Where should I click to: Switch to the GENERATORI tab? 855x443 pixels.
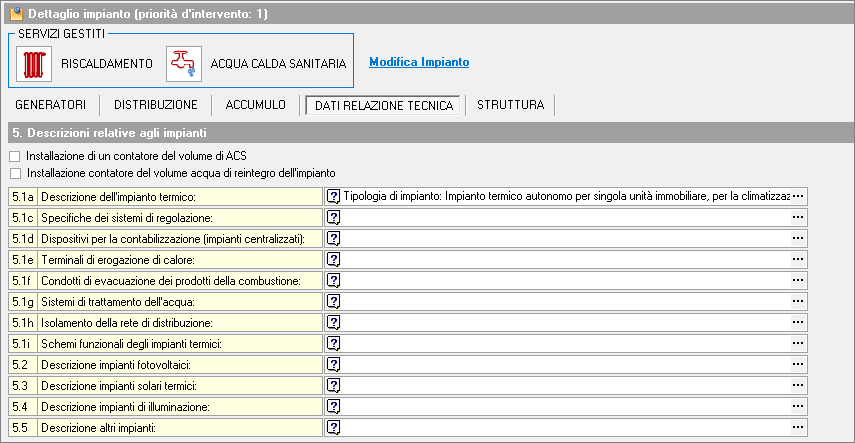click(x=50, y=105)
